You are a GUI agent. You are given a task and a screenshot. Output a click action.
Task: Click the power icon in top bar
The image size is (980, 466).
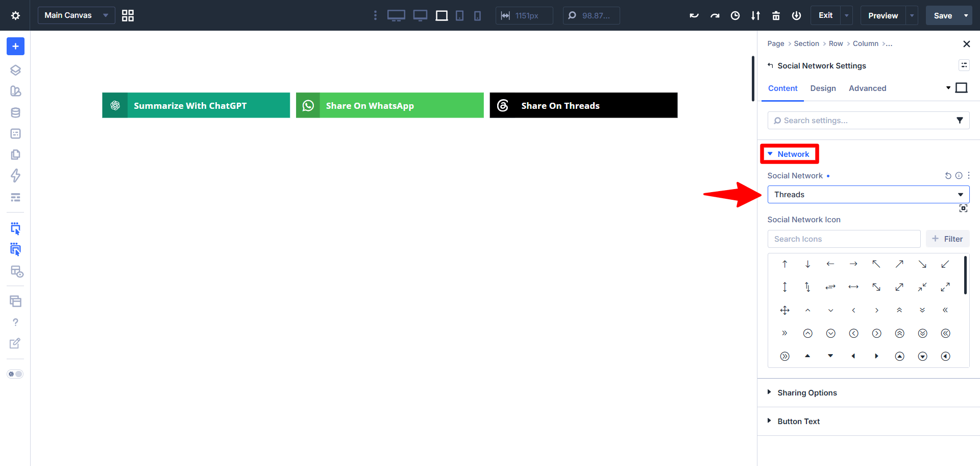point(796,15)
